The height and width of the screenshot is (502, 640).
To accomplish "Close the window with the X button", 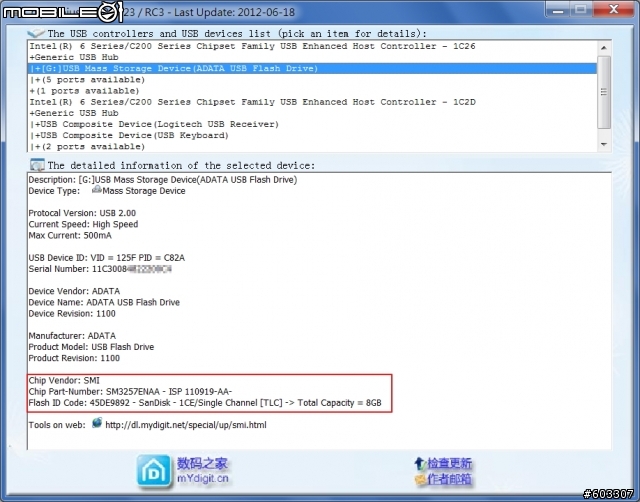I will pos(613,10).
